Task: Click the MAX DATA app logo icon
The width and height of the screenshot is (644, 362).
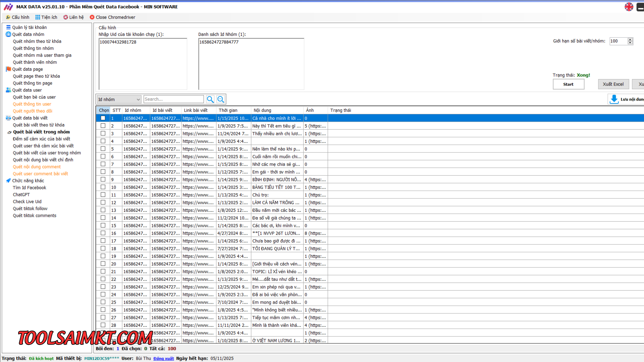Action: tap(8, 7)
